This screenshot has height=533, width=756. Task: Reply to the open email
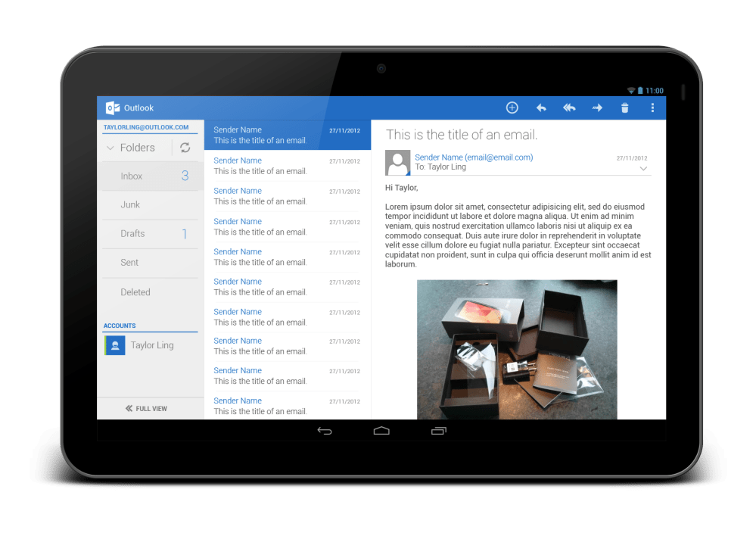pos(541,108)
